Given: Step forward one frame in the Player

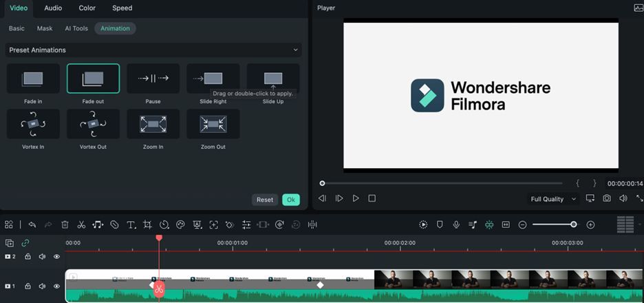Looking at the screenshot, I should pyautogui.click(x=339, y=198).
